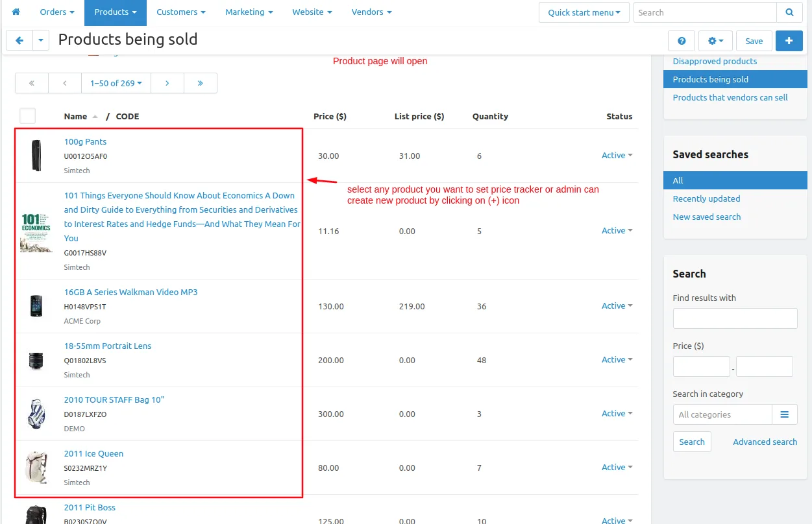The width and height of the screenshot is (812, 524).
Task: Jump to last page of results
Action: click(201, 83)
